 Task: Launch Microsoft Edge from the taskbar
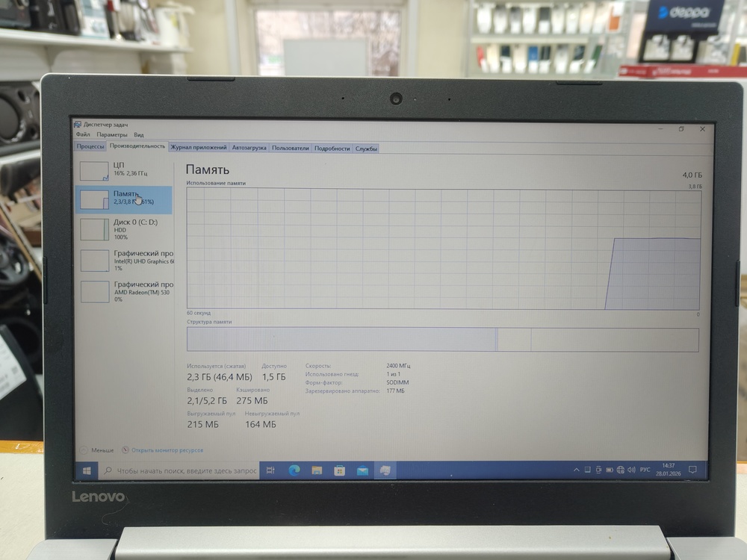(x=294, y=470)
